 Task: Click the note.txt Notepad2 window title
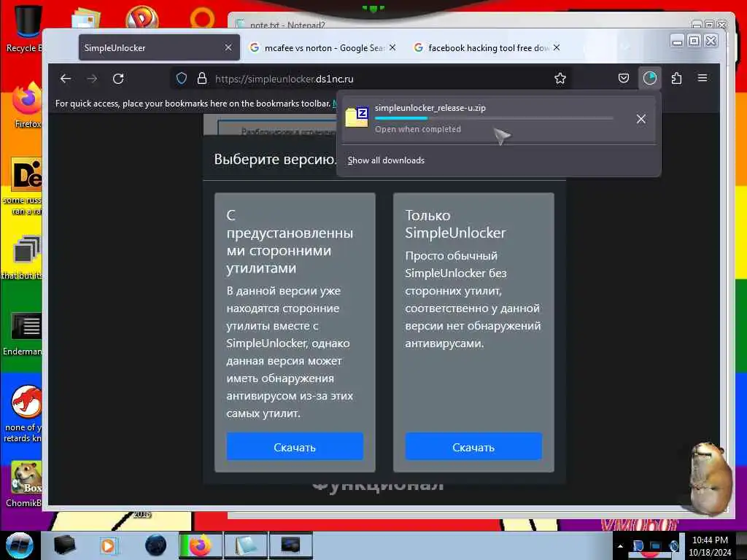[287, 25]
